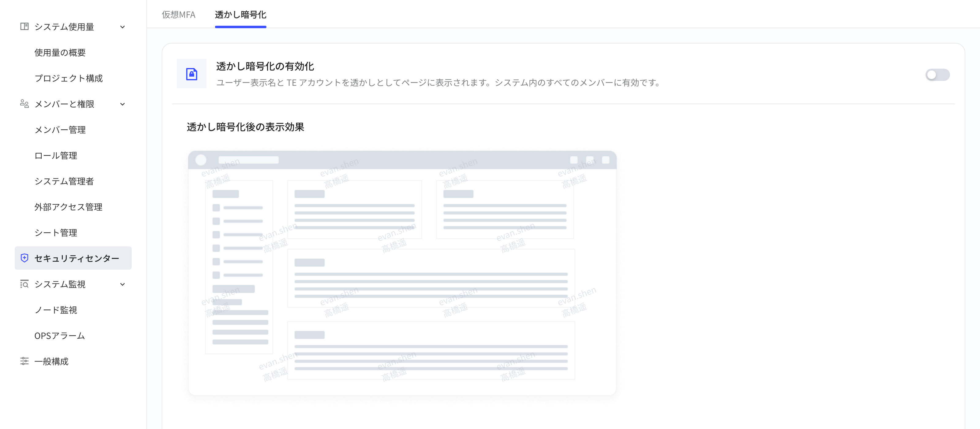The image size is (980, 429).
Task: Select システム管理者 in sidebar
Action: (64, 181)
